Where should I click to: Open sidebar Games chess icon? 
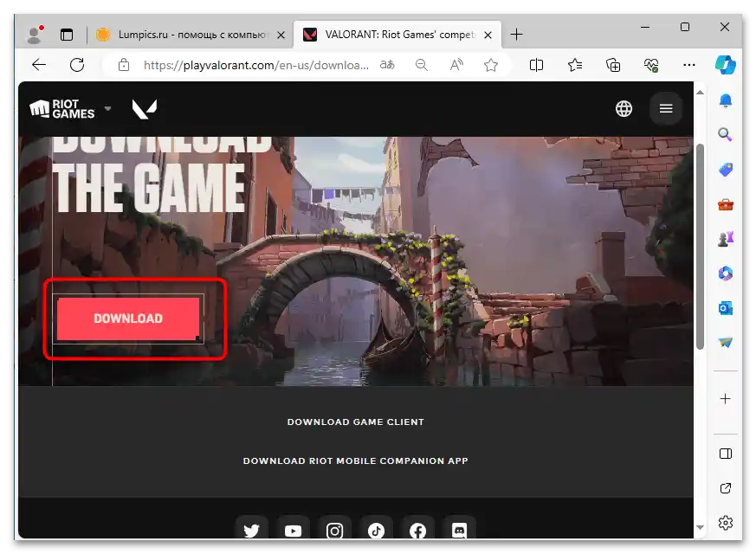click(725, 238)
